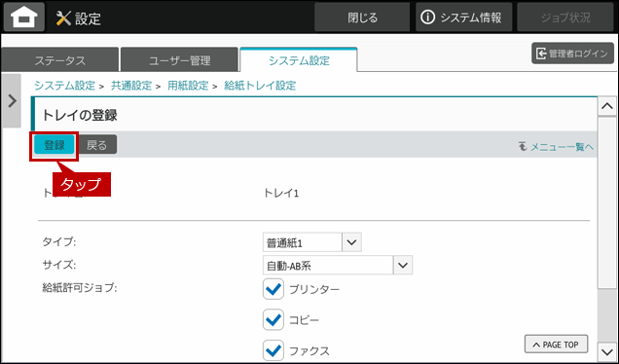The height and width of the screenshot is (364, 619).
Task: Toggle the コピー checkbox
Action: point(273,320)
